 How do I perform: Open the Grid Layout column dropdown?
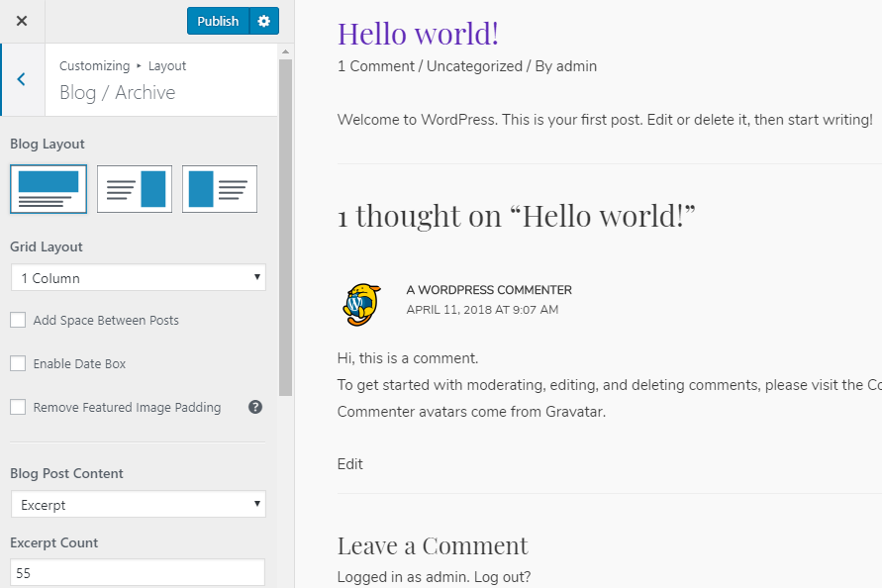139,277
